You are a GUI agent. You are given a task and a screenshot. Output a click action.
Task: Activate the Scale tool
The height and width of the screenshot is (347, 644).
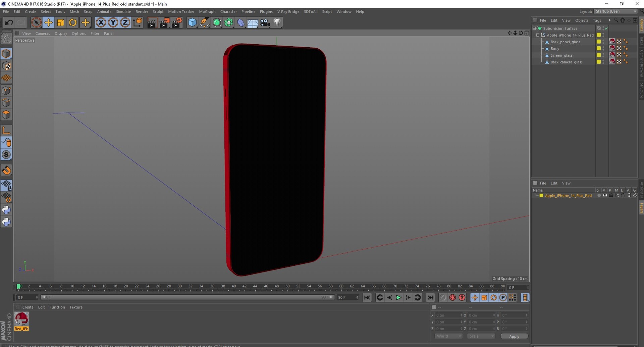click(60, 22)
